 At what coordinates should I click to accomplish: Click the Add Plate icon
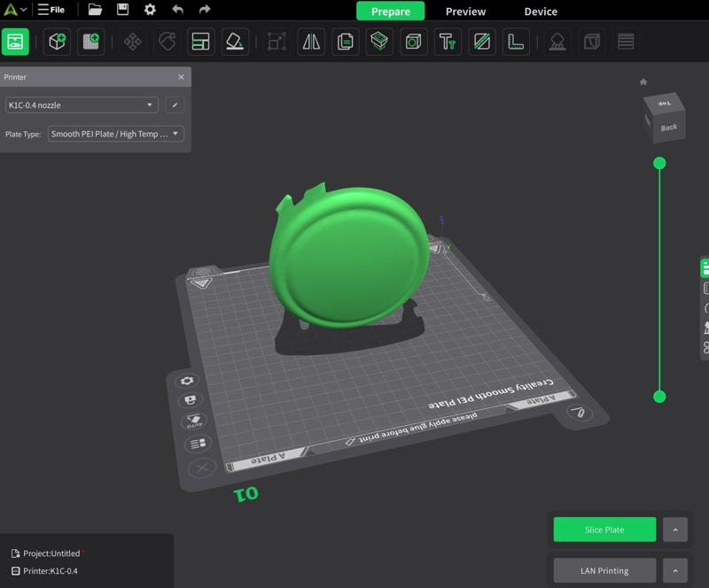point(90,42)
